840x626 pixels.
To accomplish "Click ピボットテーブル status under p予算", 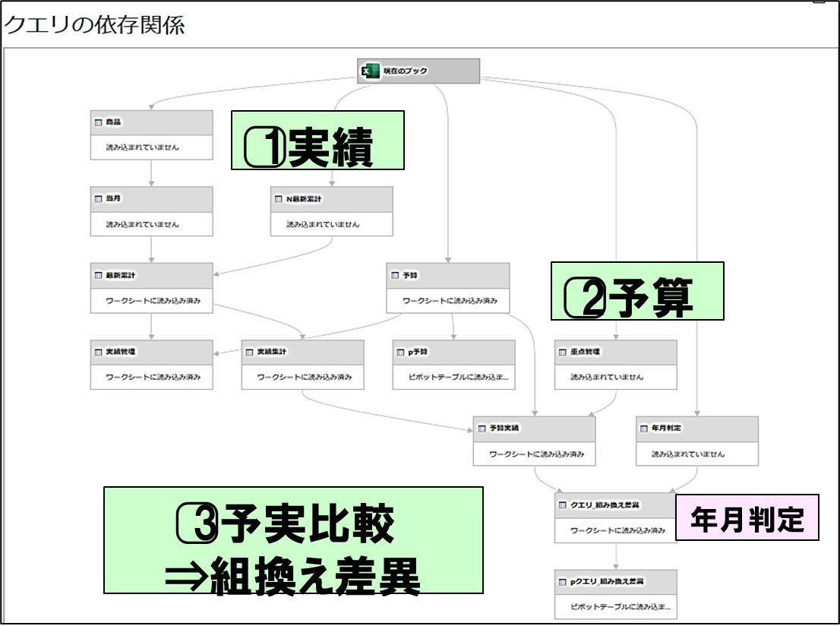I will click(x=458, y=377).
